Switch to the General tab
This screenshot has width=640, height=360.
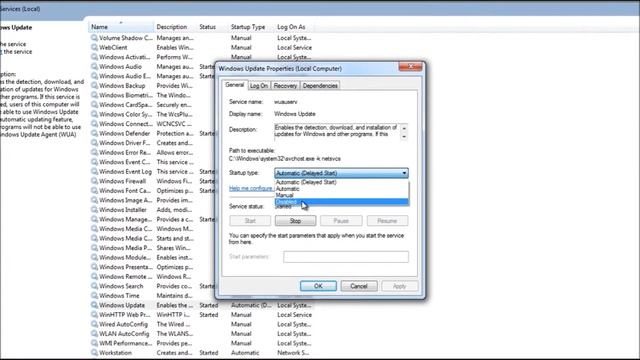(x=235, y=85)
